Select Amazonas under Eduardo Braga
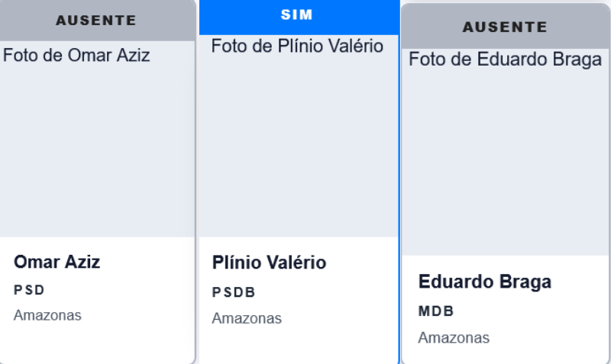Screen dimensions: 611x364 [454, 337]
